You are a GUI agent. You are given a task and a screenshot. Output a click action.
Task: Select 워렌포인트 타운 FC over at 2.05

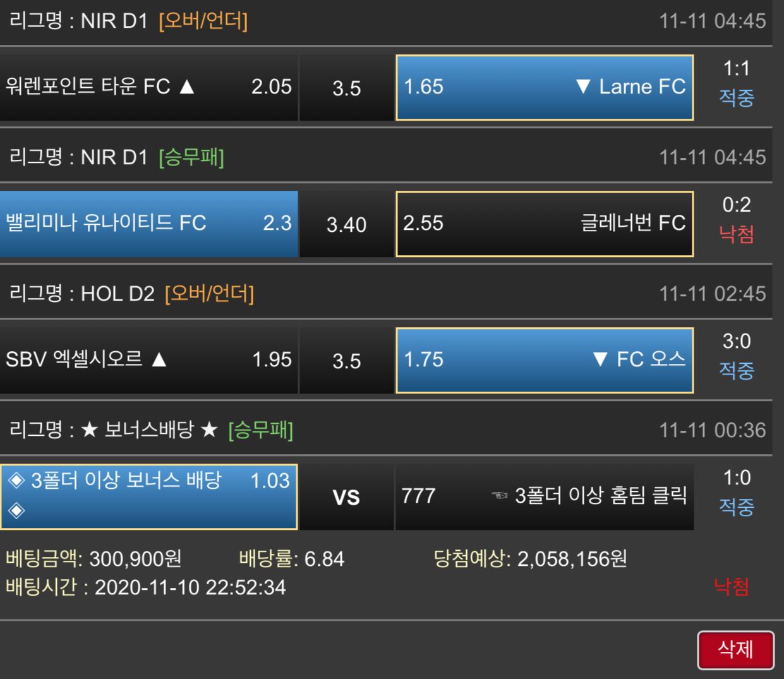(148, 87)
